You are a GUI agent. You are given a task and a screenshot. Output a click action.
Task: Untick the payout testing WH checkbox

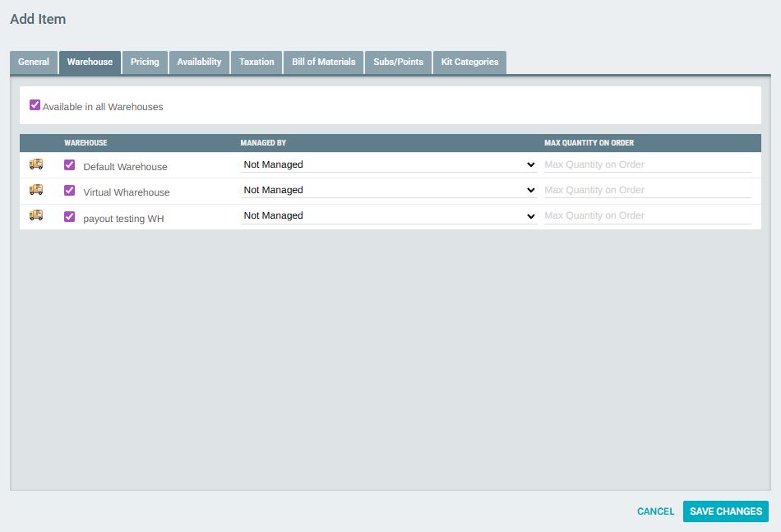point(69,217)
